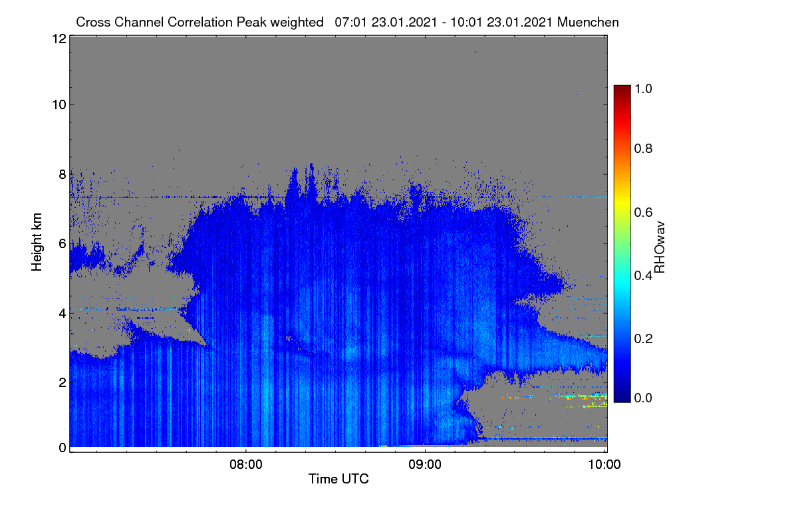The height and width of the screenshot is (532, 798).
Task: Click the 0.4 colorbar label
Action: [644, 275]
